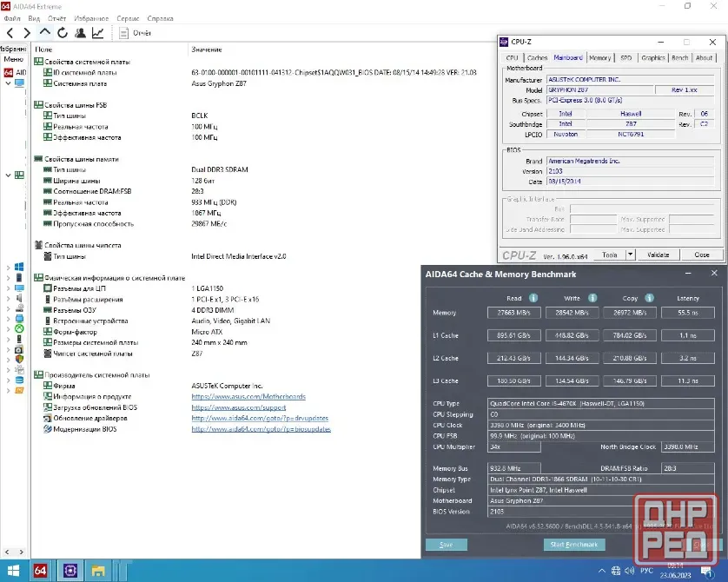The image size is (728, 582).
Task: Go forward with the right arrow toolbar icon
Action: click(27, 33)
